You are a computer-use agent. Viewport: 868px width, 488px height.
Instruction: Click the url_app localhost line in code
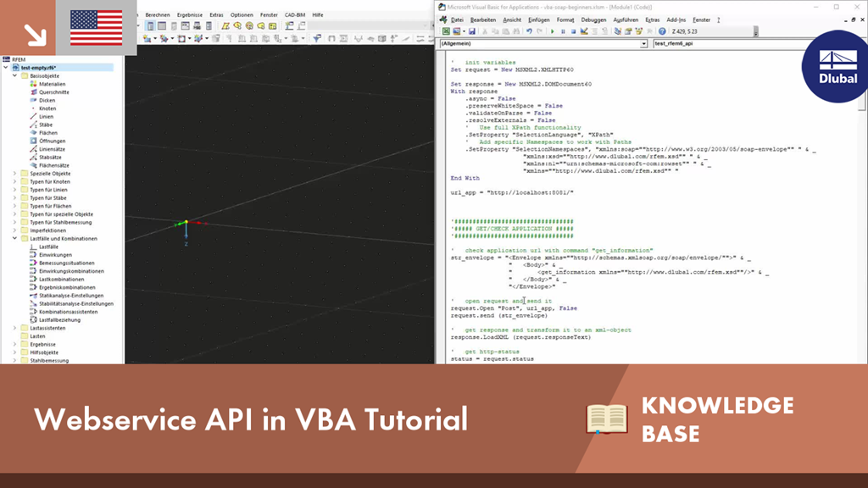point(512,192)
